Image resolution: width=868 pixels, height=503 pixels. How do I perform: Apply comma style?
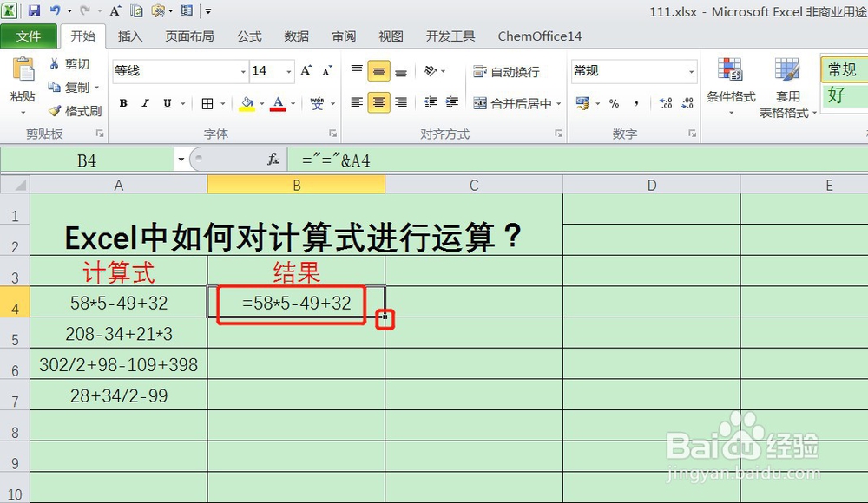[x=636, y=103]
